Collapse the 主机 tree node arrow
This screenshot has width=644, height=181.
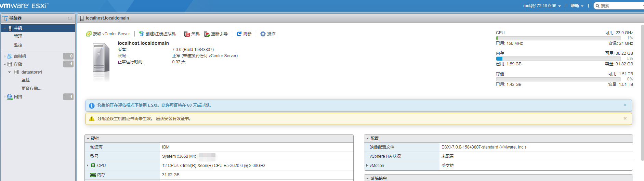5,28
